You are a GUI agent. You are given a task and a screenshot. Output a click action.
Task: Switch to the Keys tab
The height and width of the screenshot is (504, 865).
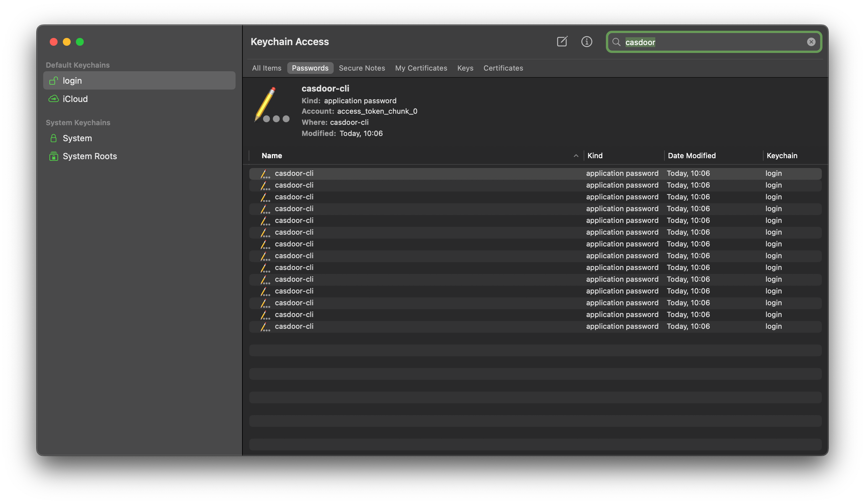coord(465,68)
